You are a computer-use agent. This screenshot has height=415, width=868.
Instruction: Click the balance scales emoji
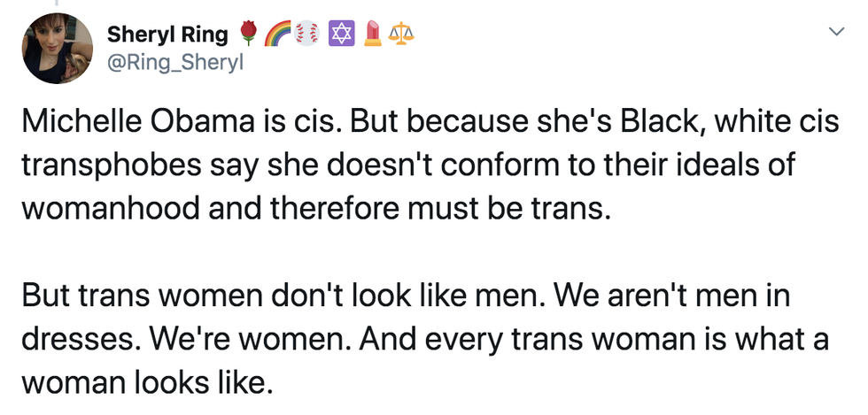402,34
